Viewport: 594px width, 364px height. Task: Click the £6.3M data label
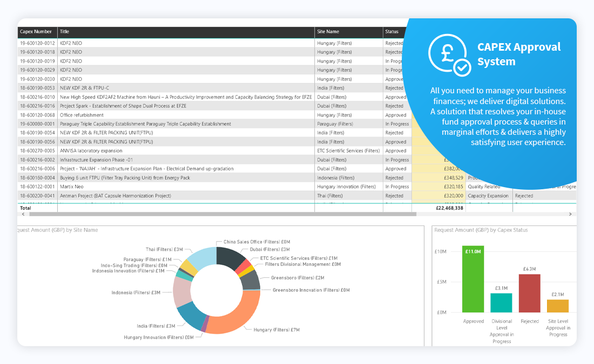tap(530, 269)
